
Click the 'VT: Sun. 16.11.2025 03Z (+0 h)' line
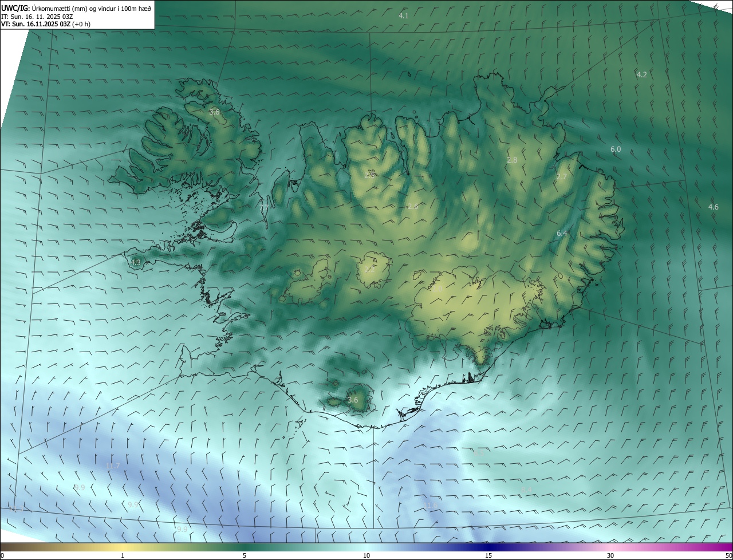(x=46, y=24)
